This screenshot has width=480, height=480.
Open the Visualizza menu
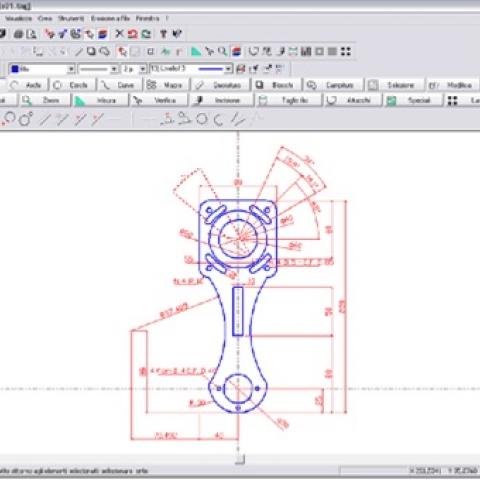pos(18,18)
